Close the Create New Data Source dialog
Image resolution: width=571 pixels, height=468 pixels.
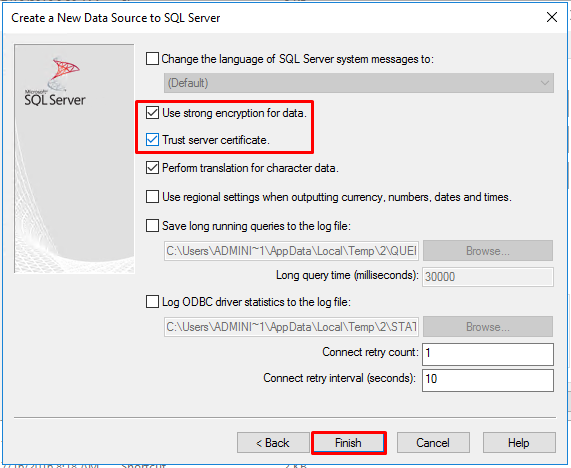coord(551,17)
